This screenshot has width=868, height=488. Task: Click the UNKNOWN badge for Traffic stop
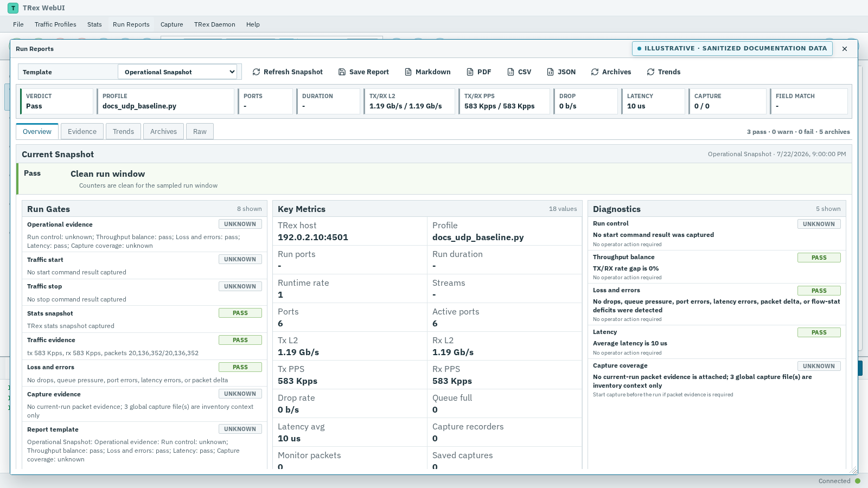coord(240,286)
